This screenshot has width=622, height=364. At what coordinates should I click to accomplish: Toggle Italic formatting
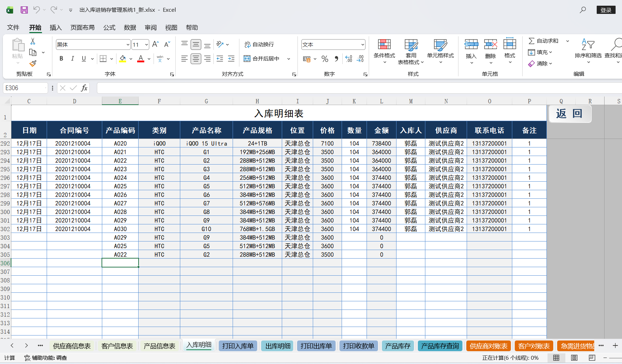[72, 59]
